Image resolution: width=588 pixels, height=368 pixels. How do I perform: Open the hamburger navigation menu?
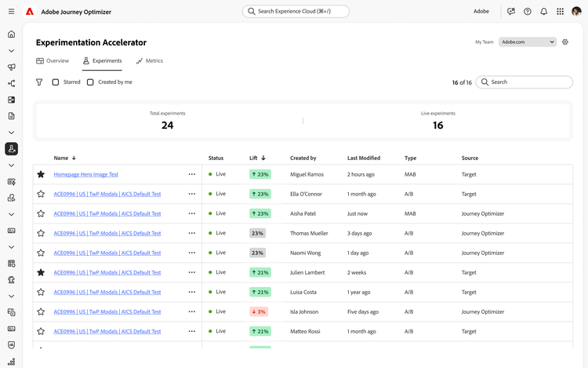tap(11, 12)
